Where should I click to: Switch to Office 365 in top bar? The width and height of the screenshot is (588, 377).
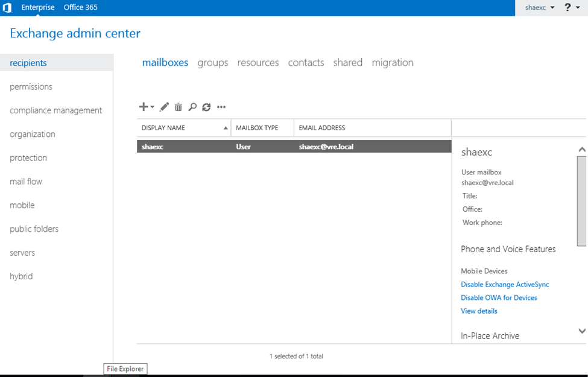[x=80, y=7]
